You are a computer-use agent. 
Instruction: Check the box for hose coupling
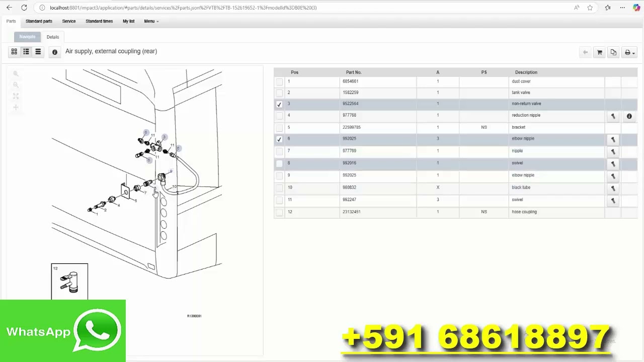point(279,212)
